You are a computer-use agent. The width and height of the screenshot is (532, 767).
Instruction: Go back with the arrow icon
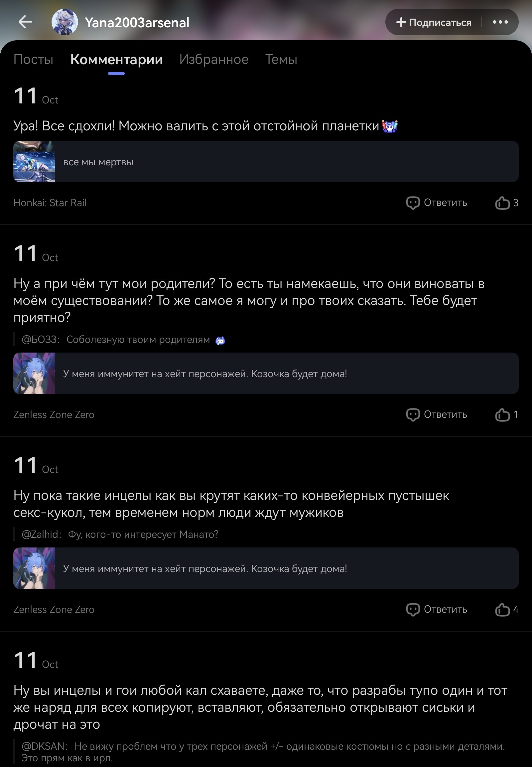coord(25,22)
